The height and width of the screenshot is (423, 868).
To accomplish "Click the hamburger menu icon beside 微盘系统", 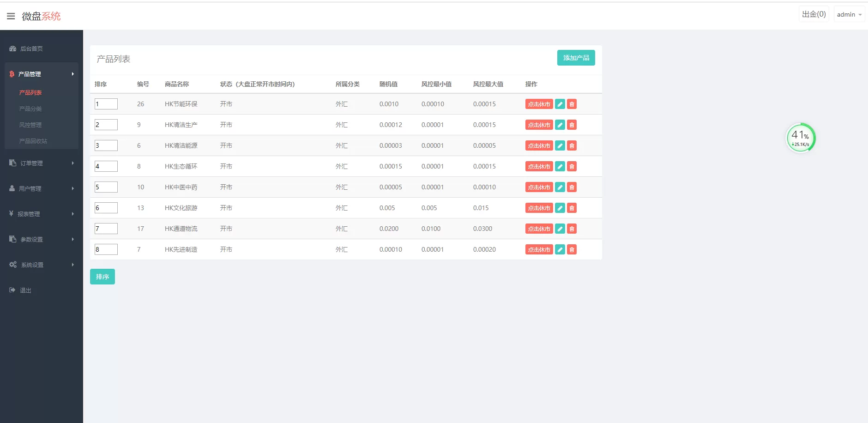I will (x=11, y=16).
